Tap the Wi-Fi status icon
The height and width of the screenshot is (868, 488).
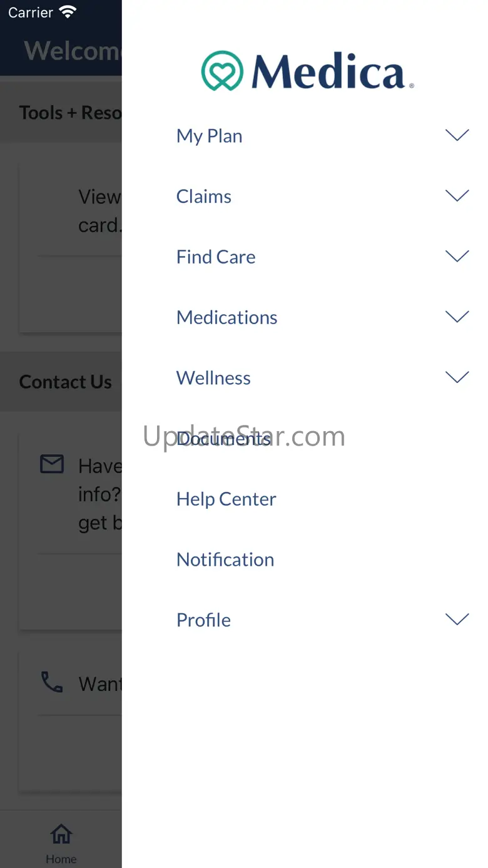point(67,12)
